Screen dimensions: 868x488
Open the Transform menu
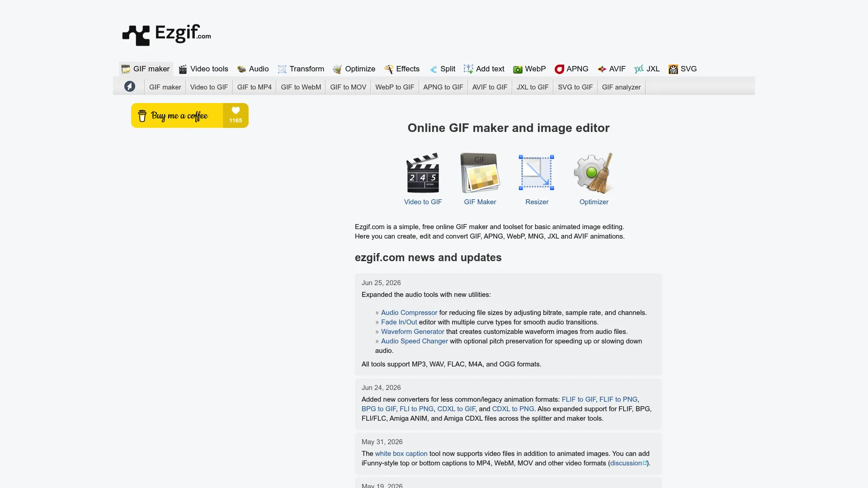[301, 69]
